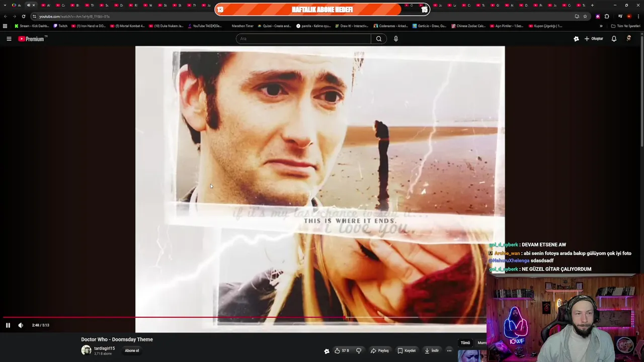Select the Tümü filter chip
This screenshot has height=362, width=644.
(465, 343)
